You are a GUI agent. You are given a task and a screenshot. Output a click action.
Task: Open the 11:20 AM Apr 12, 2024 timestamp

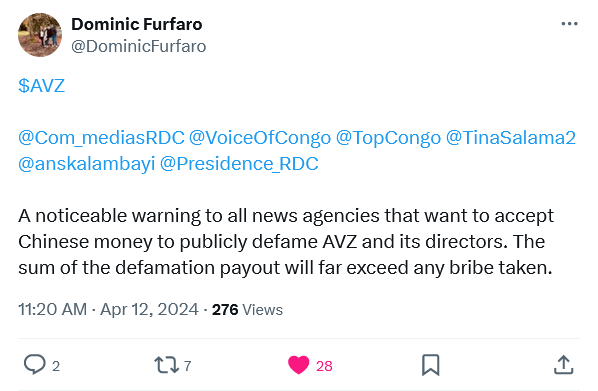point(108,309)
